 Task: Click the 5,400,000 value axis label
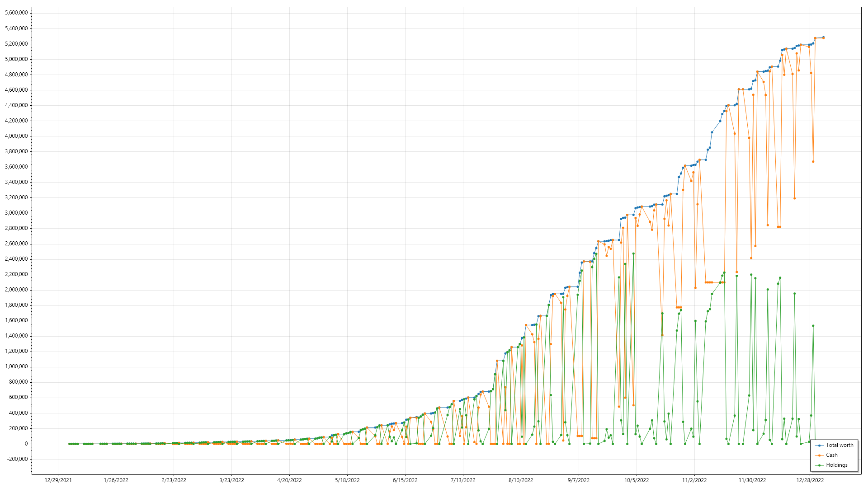tap(16, 28)
